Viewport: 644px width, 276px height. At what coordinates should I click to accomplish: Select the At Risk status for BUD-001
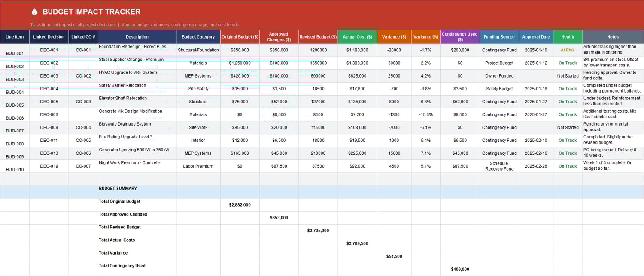[567, 50]
